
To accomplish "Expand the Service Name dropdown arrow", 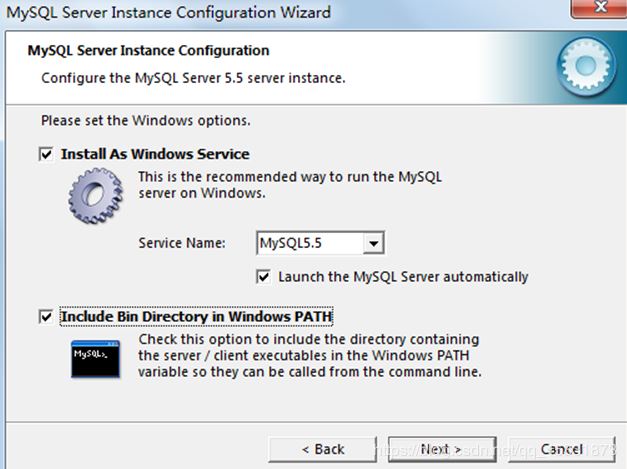I will click(x=373, y=243).
